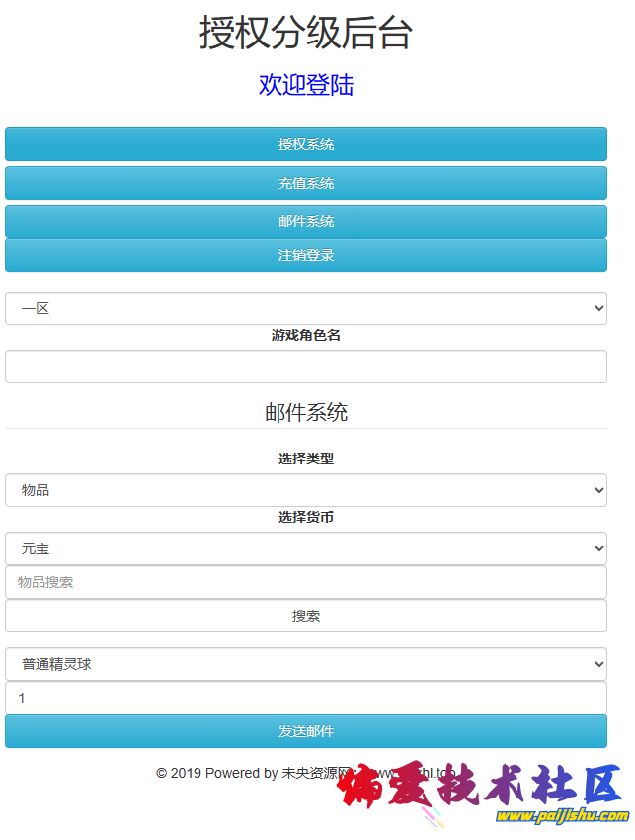
Task: Click the blue 邮件系统 navigation button
Action: (306, 221)
